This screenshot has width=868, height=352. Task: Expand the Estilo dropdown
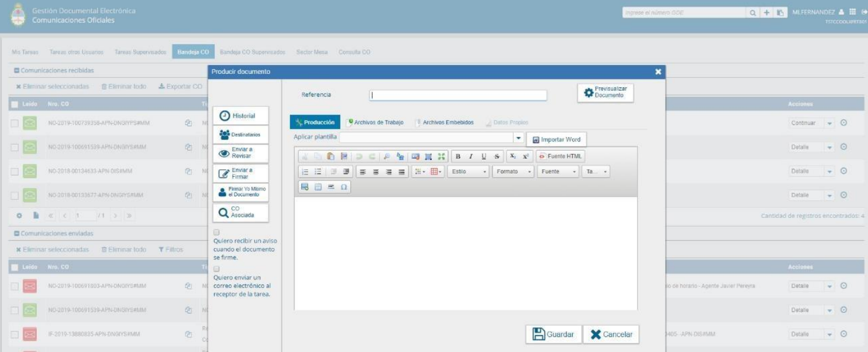click(468, 172)
